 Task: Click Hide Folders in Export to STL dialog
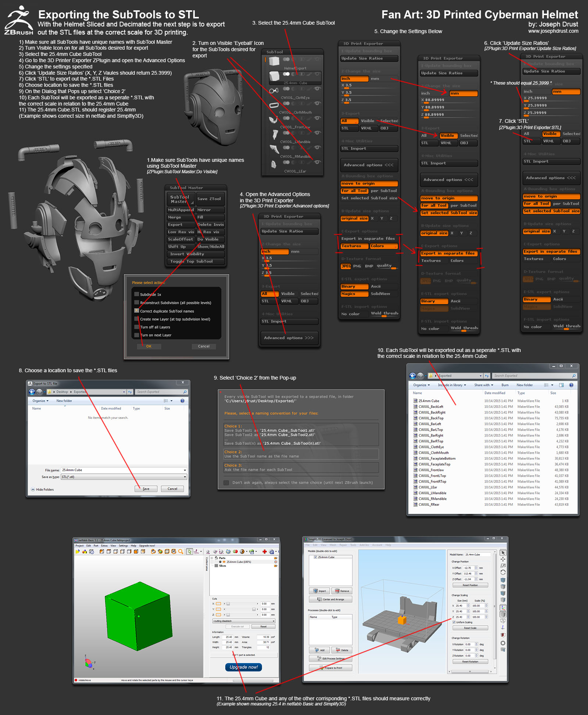coord(43,490)
